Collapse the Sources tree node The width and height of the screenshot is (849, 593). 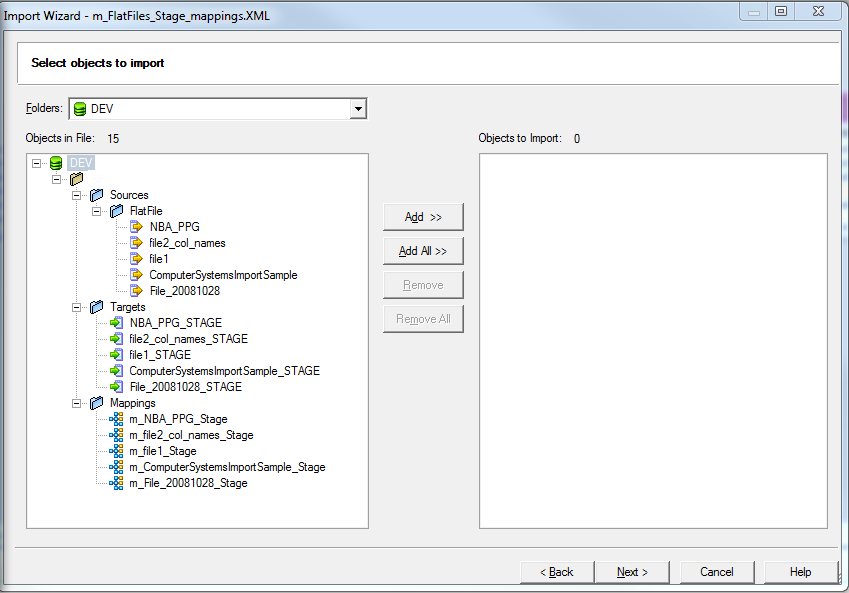click(x=76, y=195)
